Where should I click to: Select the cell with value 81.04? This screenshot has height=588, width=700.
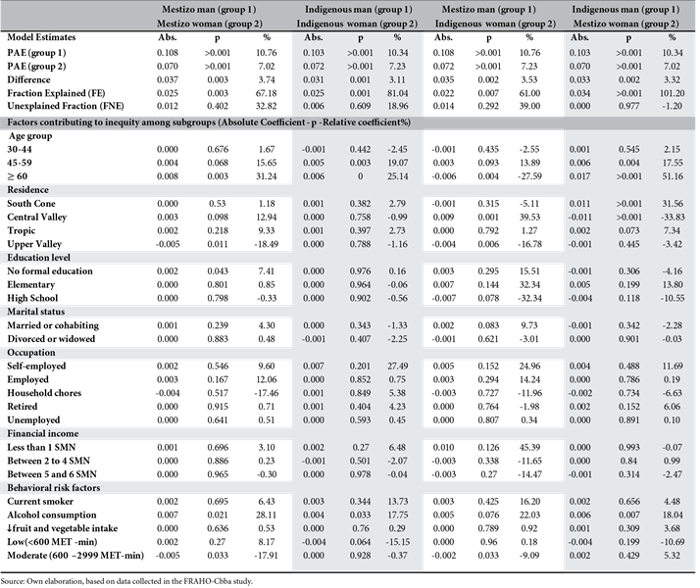(x=398, y=93)
